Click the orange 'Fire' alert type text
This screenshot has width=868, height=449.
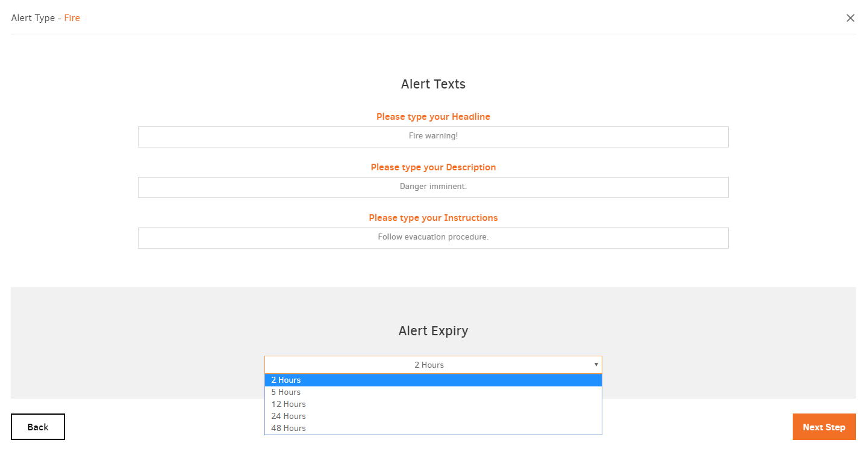pyautogui.click(x=72, y=18)
